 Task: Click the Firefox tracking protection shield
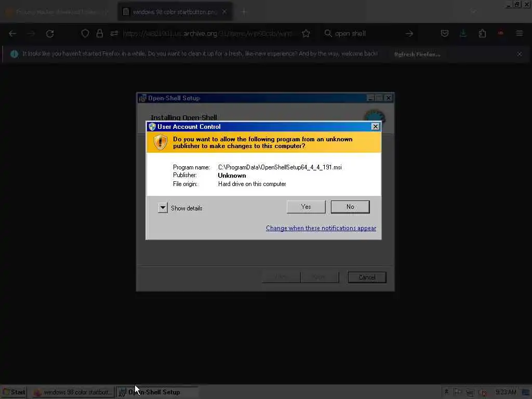[x=85, y=33]
